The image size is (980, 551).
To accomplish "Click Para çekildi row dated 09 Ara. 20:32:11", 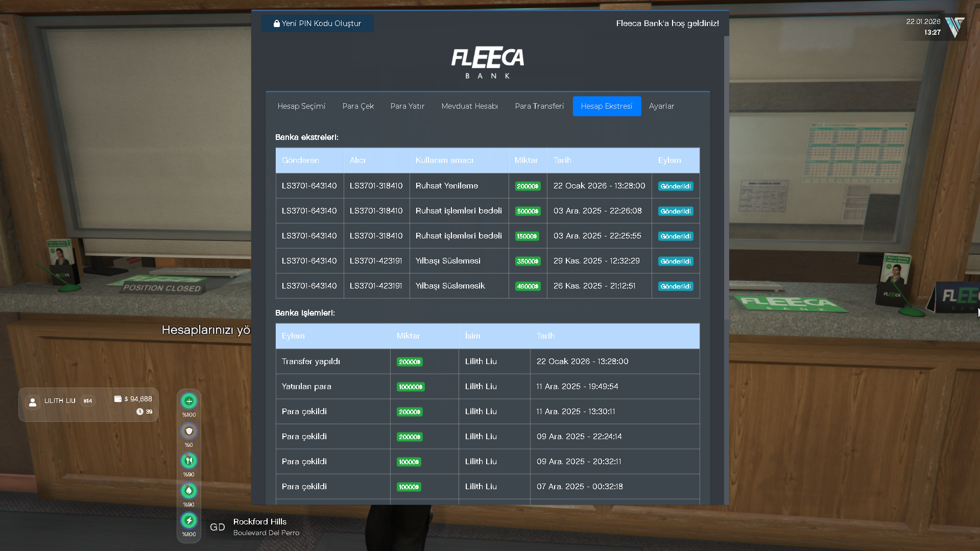I will tap(488, 462).
